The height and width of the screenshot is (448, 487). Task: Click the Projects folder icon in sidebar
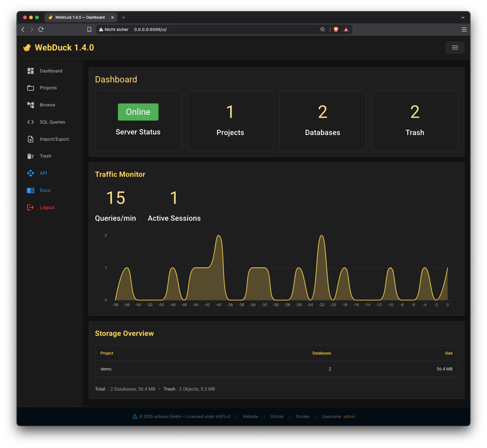[30, 88]
